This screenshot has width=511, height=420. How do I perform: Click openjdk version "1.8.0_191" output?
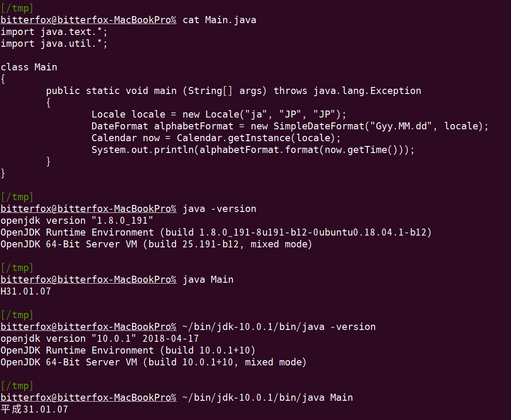click(77, 221)
